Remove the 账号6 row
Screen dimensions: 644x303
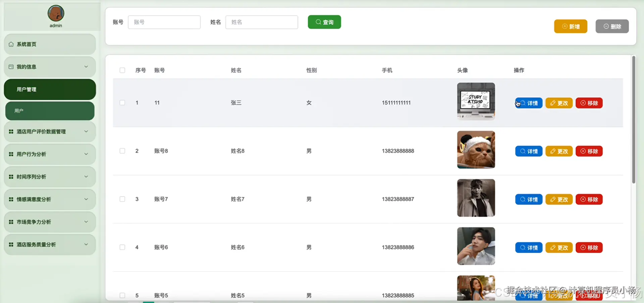589,248
